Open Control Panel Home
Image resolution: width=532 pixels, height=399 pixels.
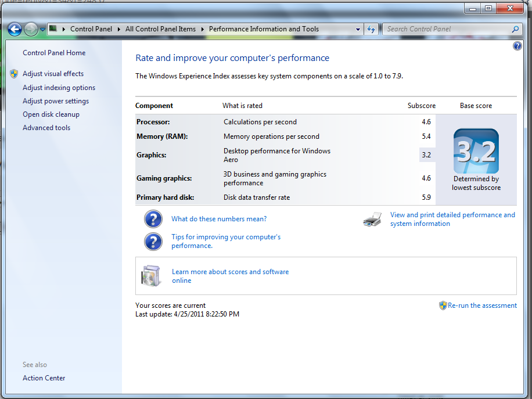pyautogui.click(x=54, y=53)
